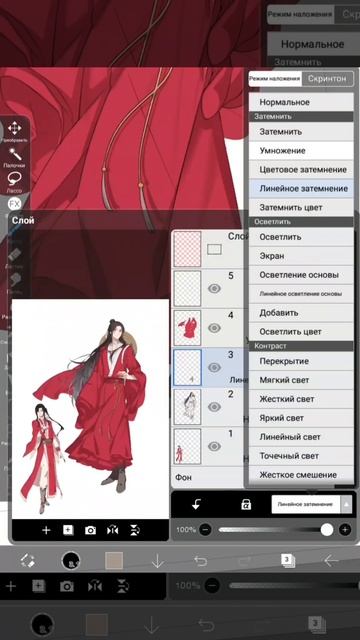Click the Фон background row
Image resolution: width=360 pixels, height=640 pixels.
208,477
